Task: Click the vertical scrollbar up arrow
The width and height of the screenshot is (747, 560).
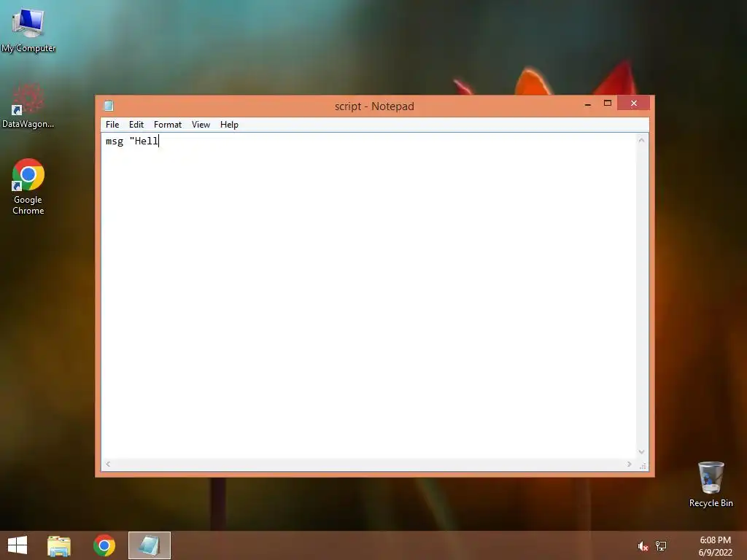Action: pos(642,140)
